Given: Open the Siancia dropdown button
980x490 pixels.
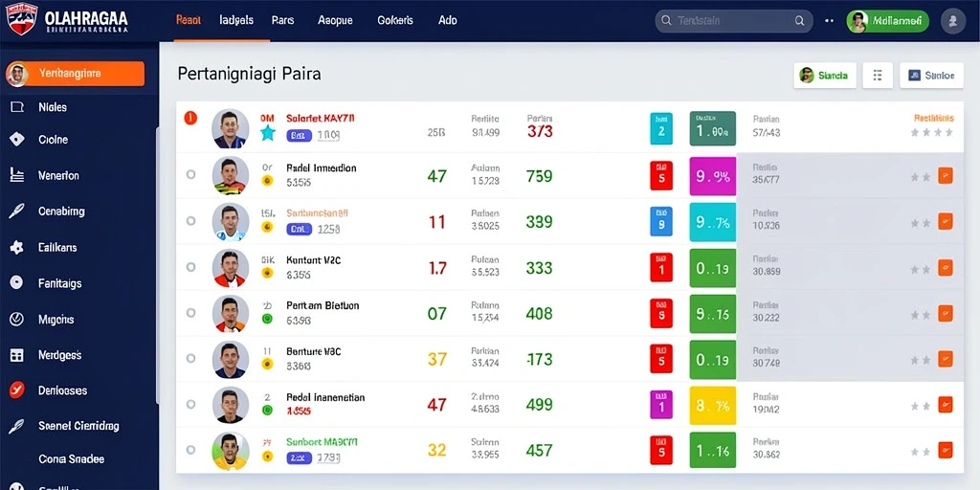Looking at the screenshot, I should coord(824,76).
